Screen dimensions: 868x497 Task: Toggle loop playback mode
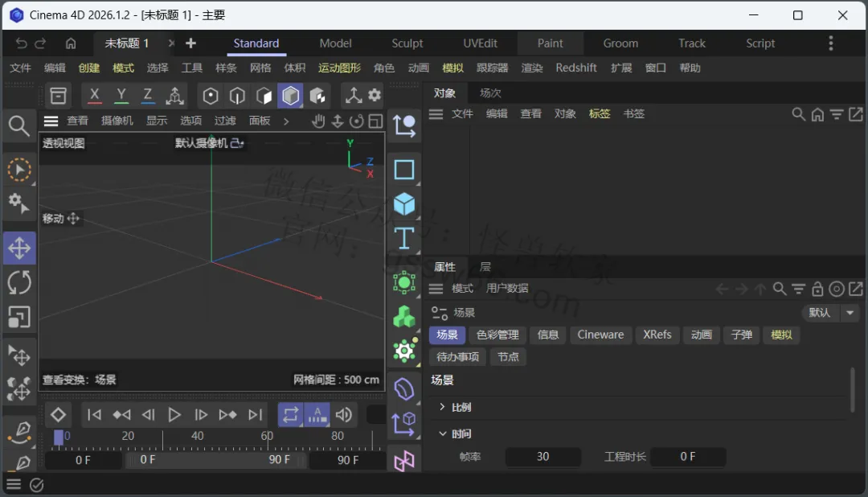(291, 414)
